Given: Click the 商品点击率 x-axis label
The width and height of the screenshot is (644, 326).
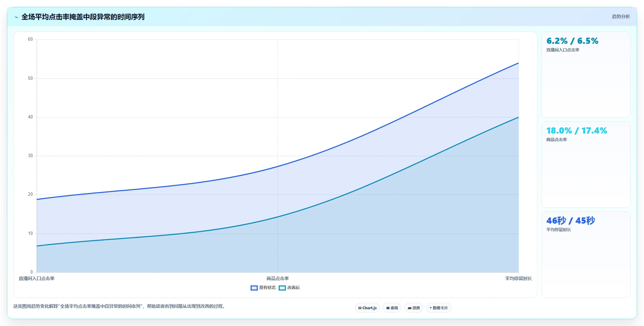Looking at the screenshot, I should click(x=277, y=278).
